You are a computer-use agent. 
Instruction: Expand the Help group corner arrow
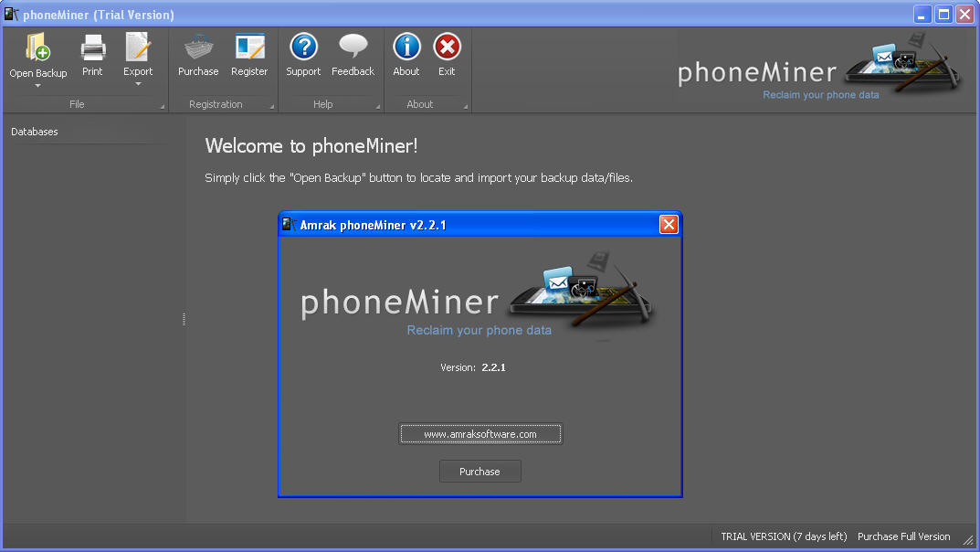coord(377,107)
